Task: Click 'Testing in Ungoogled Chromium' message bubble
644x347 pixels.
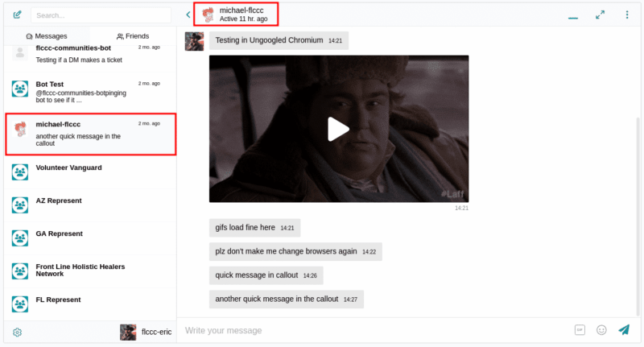Action: coord(279,40)
